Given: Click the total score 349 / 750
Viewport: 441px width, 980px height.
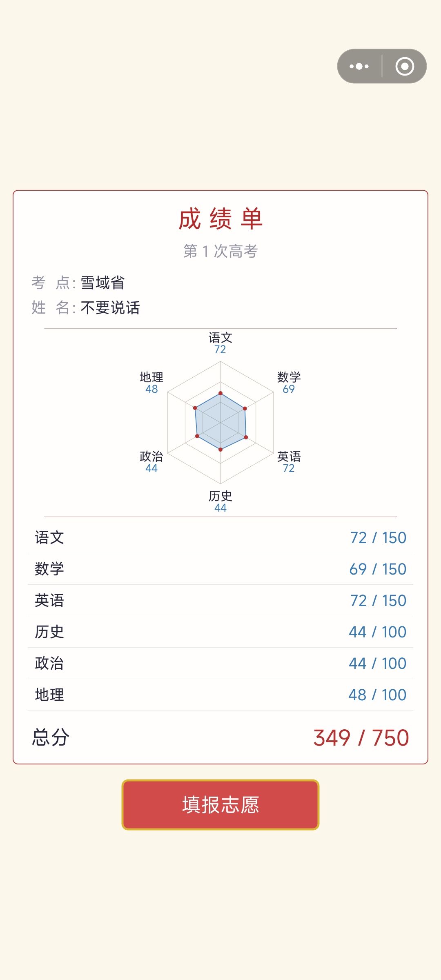Looking at the screenshot, I should (361, 738).
